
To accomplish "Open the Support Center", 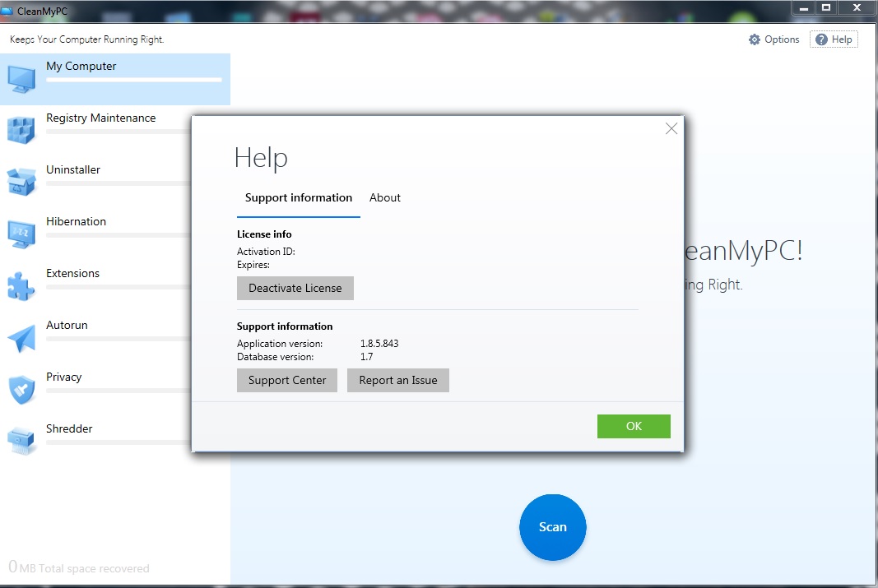I will pyautogui.click(x=286, y=380).
